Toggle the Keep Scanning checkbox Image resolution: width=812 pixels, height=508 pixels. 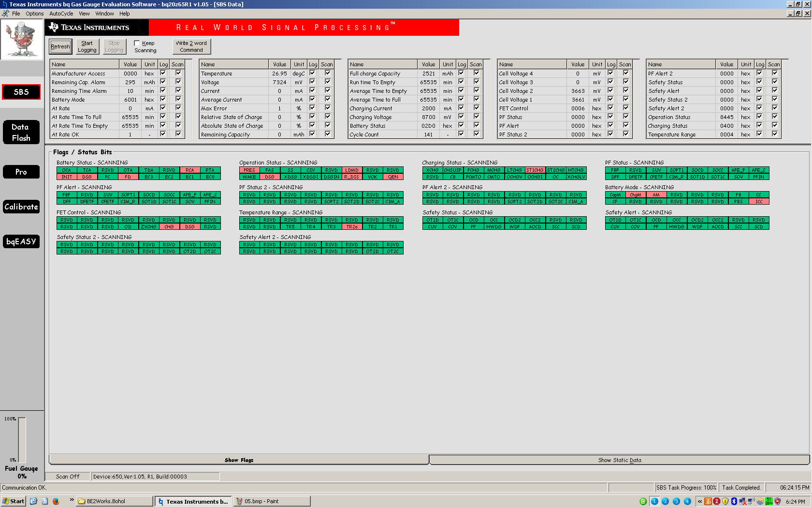[137, 43]
